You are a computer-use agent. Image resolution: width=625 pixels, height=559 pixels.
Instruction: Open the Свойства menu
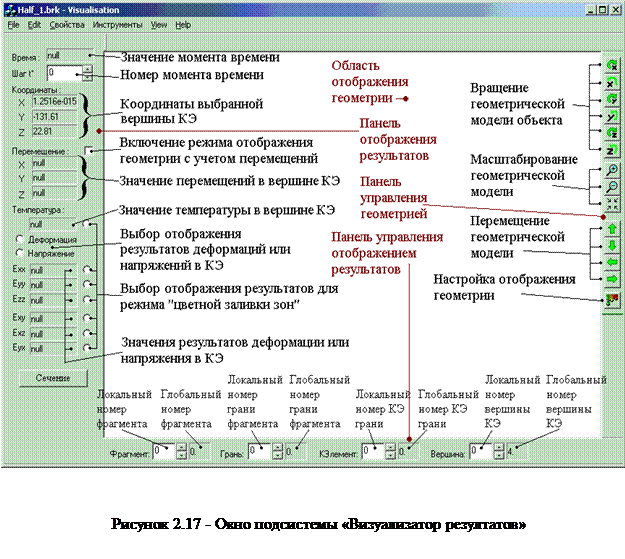pyautogui.click(x=67, y=25)
